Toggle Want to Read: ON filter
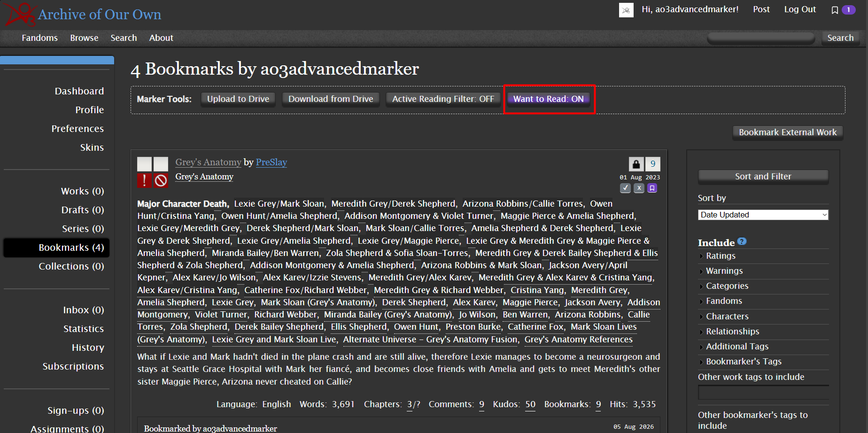Viewport: 868px width, 433px height. (548, 99)
